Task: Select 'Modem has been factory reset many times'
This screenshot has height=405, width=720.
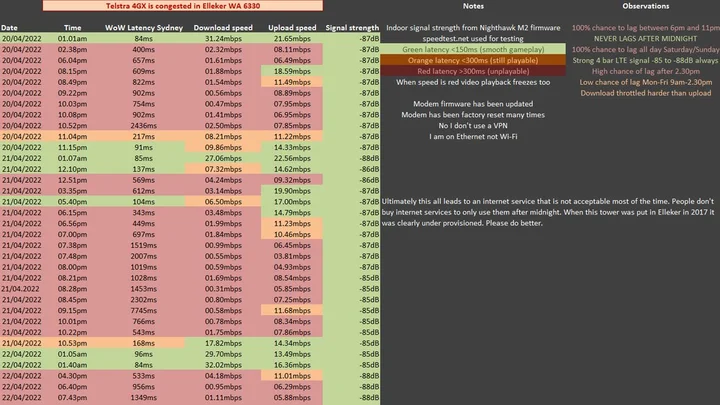Action: click(x=473, y=115)
